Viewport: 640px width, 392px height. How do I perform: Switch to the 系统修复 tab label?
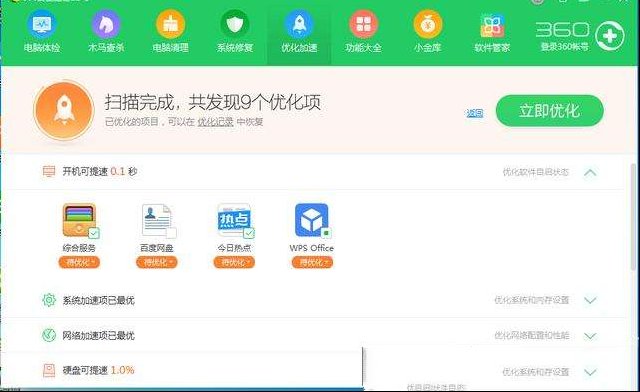coord(235,48)
